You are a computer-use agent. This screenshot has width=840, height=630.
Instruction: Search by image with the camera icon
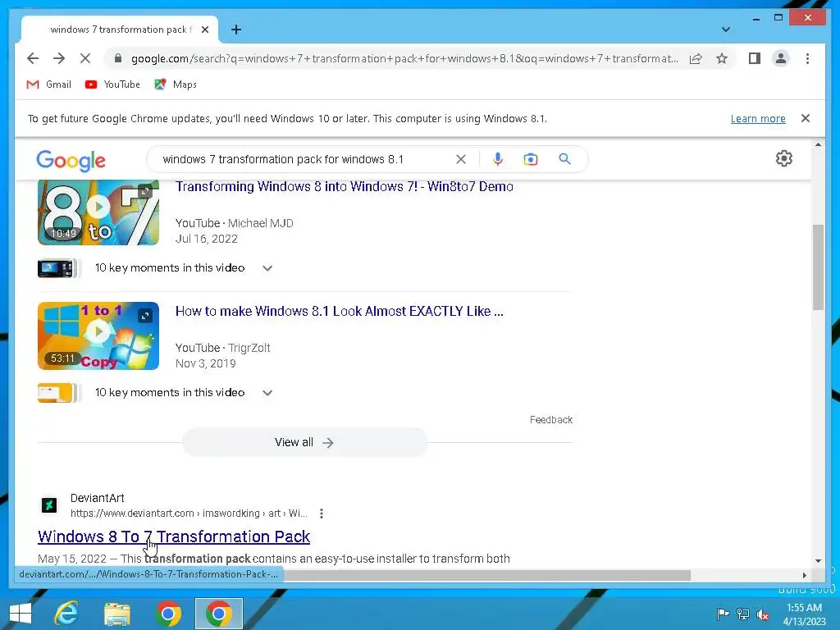tap(531, 159)
